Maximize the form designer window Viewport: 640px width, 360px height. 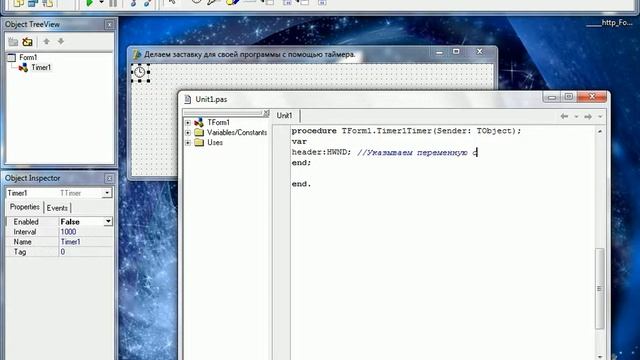pos(456,52)
